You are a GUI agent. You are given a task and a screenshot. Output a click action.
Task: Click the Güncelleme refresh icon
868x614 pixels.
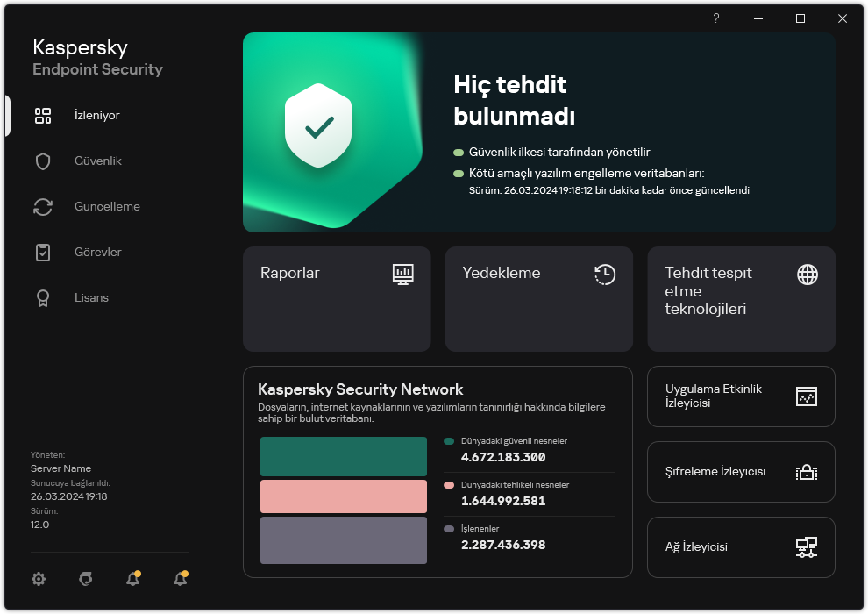tap(43, 206)
